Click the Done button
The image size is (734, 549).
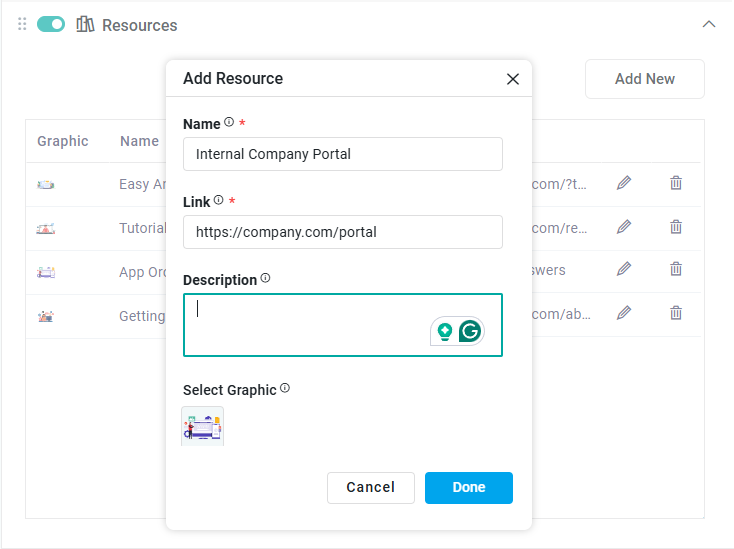tap(469, 488)
